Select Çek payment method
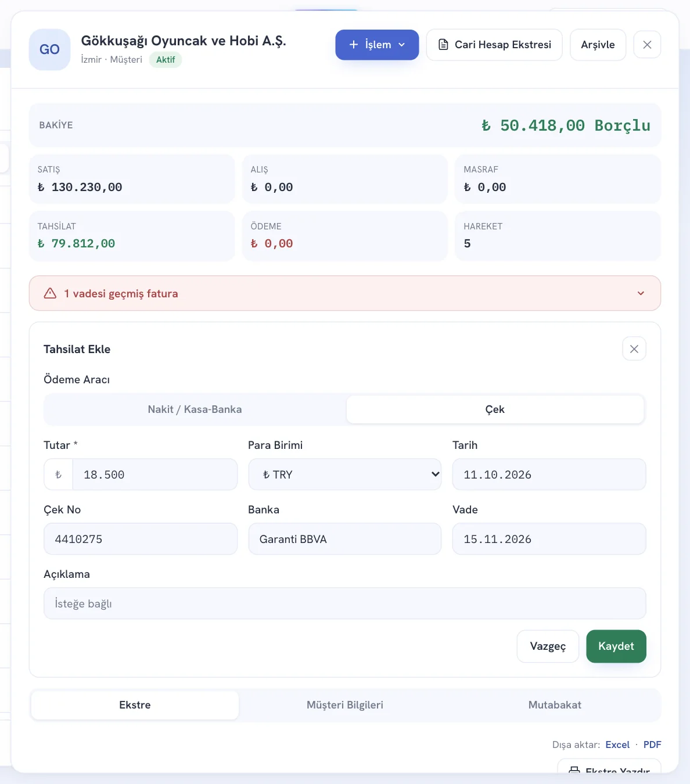Image resolution: width=690 pixels, height=784 pixels. [495, 409]
